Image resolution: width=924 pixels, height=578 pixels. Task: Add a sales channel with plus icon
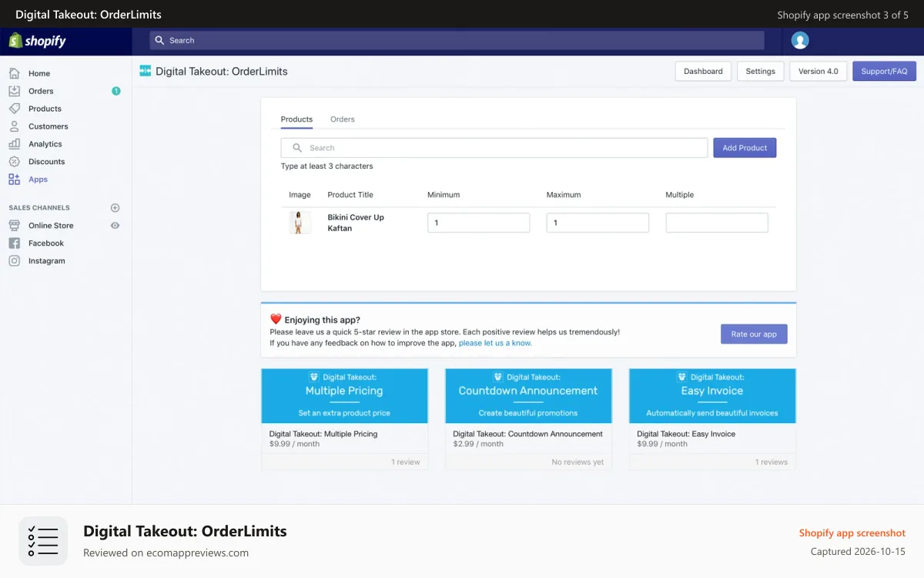[115, 208]
